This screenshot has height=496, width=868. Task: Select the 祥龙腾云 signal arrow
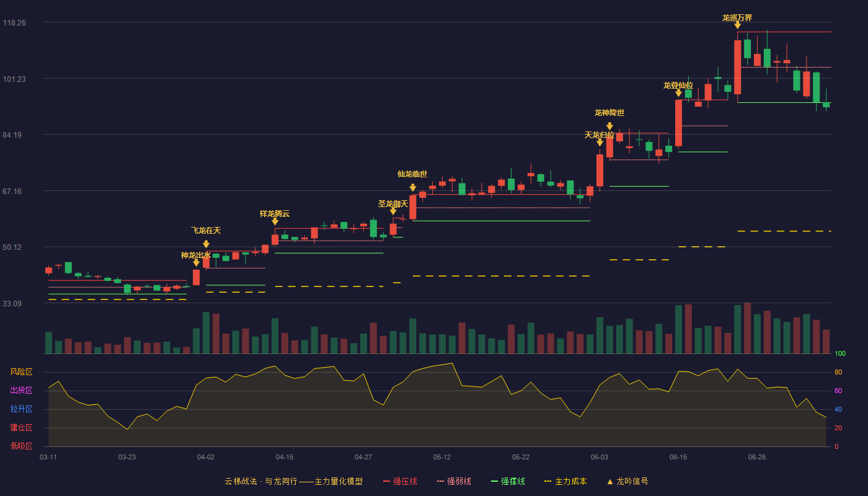275,221
